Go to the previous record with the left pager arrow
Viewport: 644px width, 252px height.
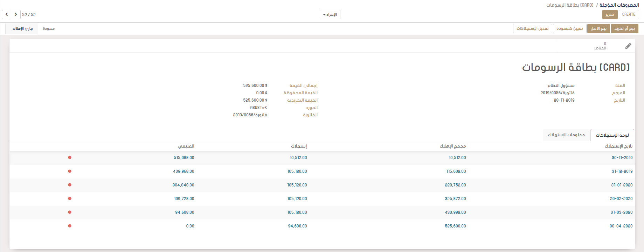coord(7,14)
